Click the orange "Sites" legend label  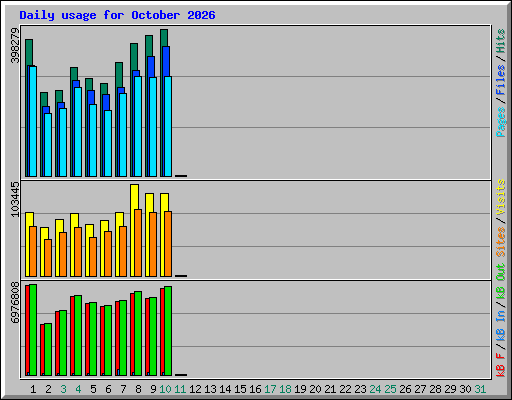point(500,242)
